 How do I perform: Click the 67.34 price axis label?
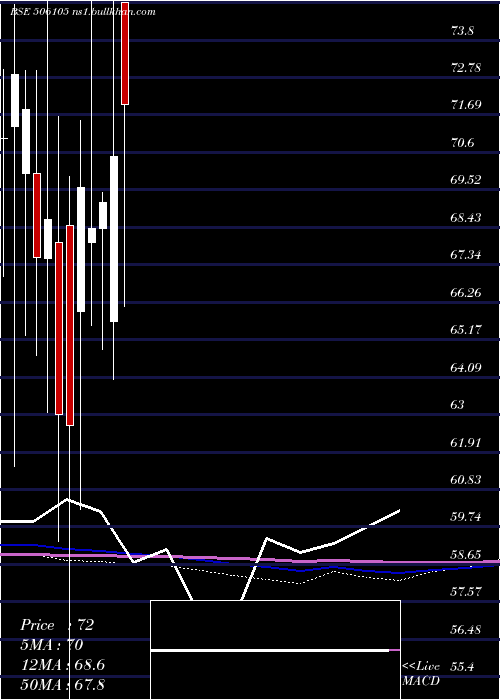[467, 255]
